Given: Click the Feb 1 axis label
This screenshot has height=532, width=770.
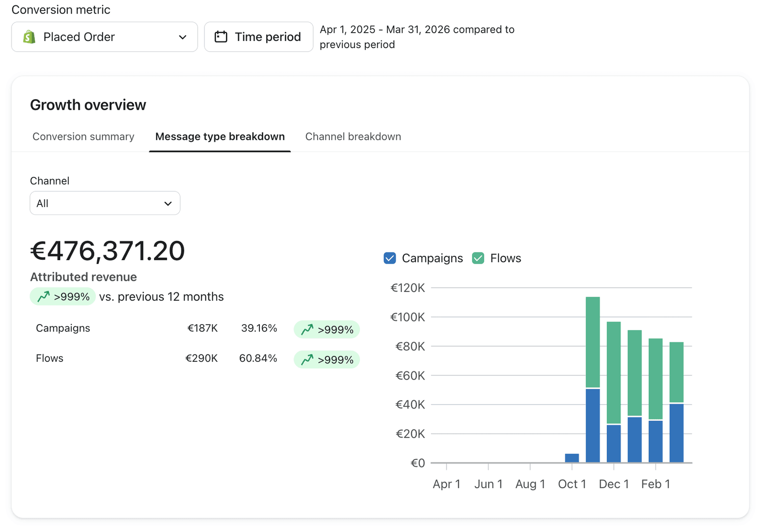Looking at the screenshot, I should [656, 484].
